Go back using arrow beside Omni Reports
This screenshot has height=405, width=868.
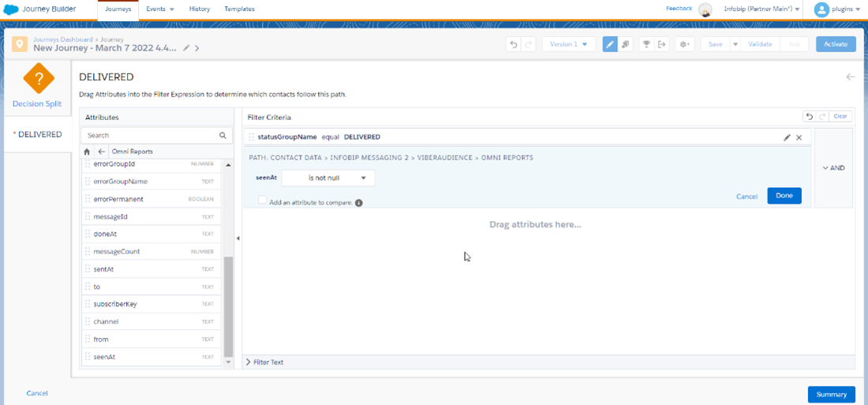pyautogui.click(x=102, y=152)
